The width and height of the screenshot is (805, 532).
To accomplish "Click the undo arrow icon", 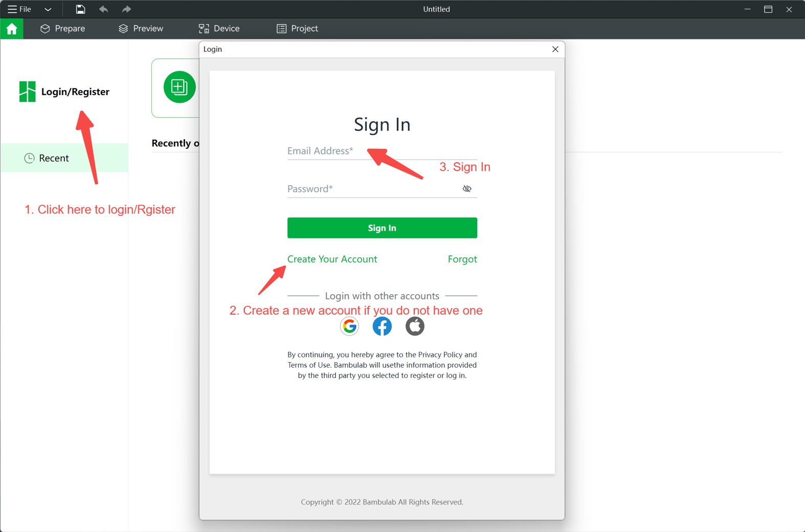I will click(x=103, y=9).
